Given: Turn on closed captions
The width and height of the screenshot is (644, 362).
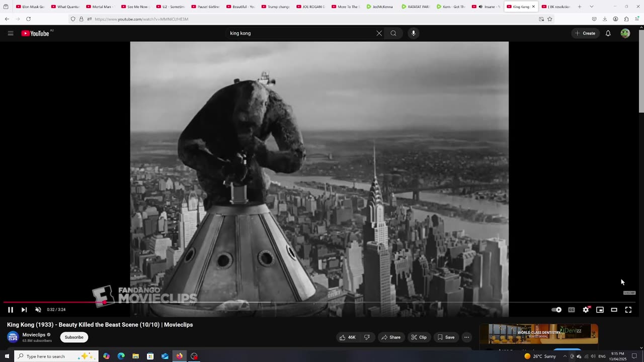Looking at the screenshot, I should click(x=571, y=310).
